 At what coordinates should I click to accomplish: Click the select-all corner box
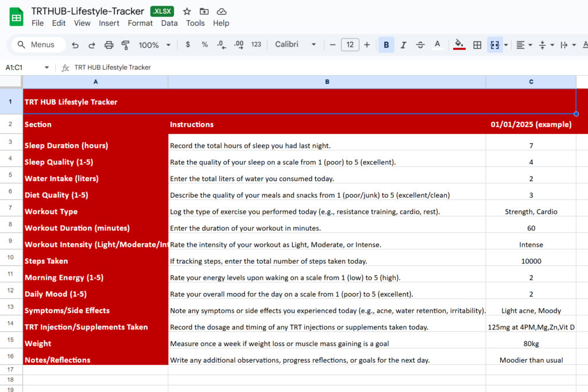(11, 82)
